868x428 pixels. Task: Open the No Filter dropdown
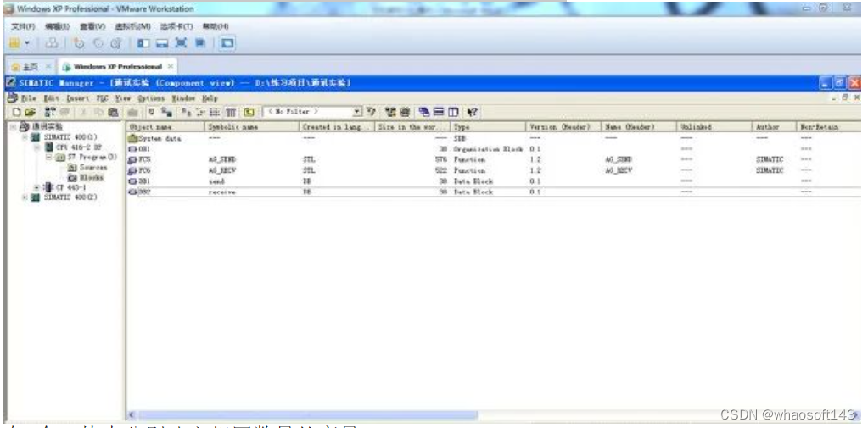[x=357, y=112]
